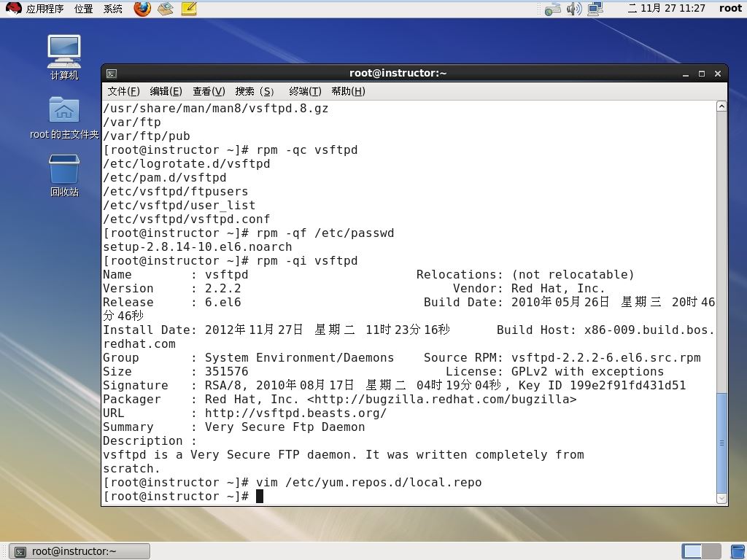Select the 回收站 trash desktop icon
This screenshot has width=747, height=560.
64,175
